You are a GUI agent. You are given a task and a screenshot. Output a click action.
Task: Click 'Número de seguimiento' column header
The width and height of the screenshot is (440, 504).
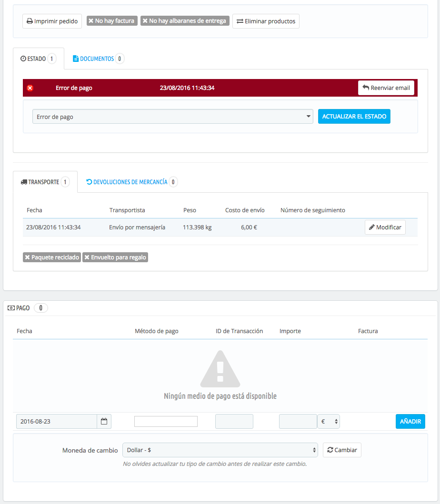pos(313,210)
